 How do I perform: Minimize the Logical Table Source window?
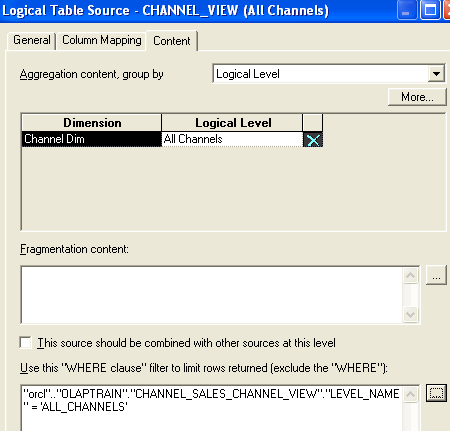[x=407, y=10]
